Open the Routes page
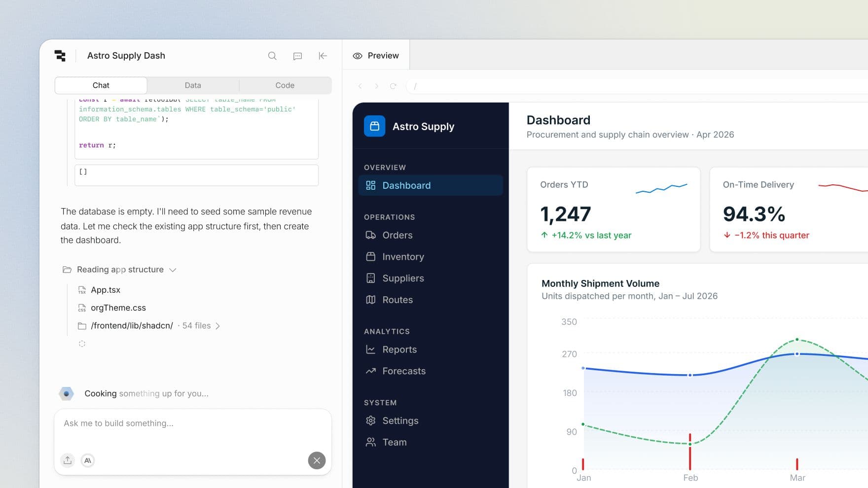This screenshot has width=868, height=488. [x=431, y=300]
